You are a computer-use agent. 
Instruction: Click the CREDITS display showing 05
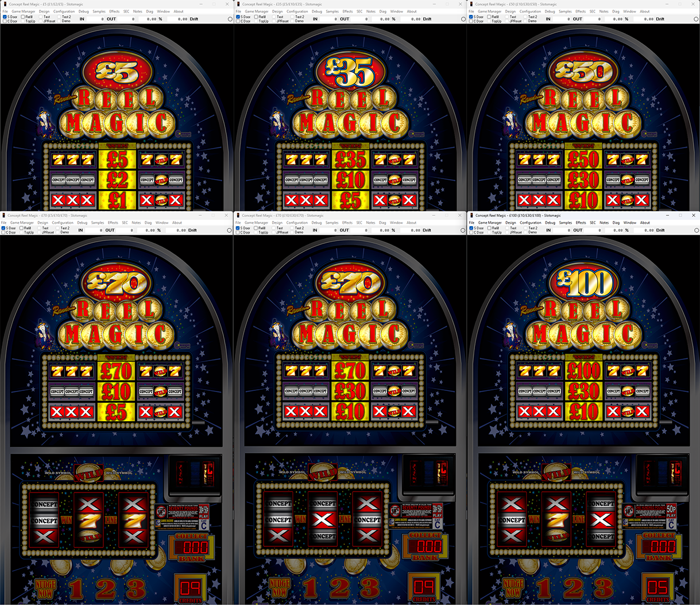pos(658,588)
